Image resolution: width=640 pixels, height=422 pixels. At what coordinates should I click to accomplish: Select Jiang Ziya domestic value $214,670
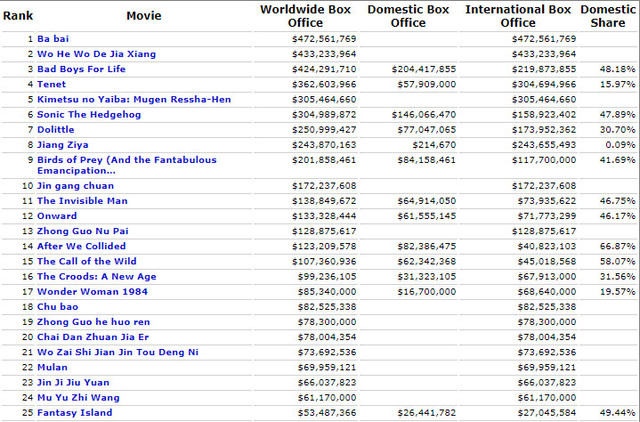click(434, 144)
